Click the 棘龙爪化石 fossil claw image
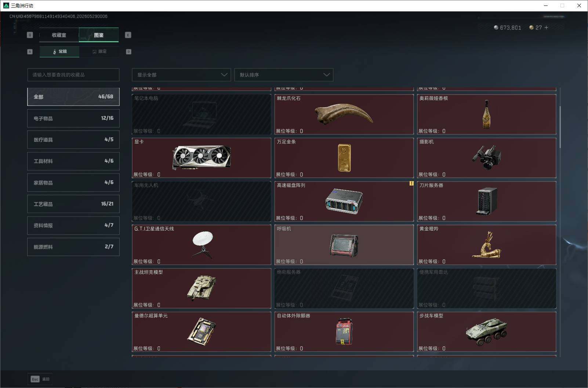 (344, 114)
